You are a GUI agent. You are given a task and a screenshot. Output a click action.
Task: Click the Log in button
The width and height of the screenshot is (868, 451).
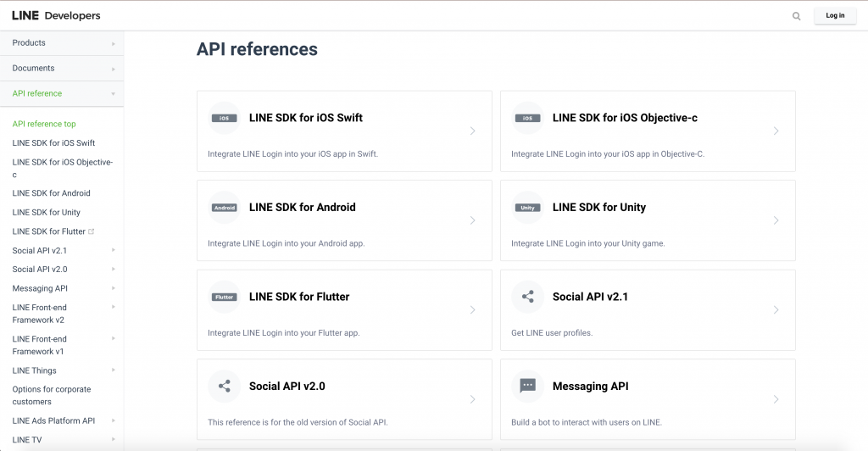pos(835,15)
